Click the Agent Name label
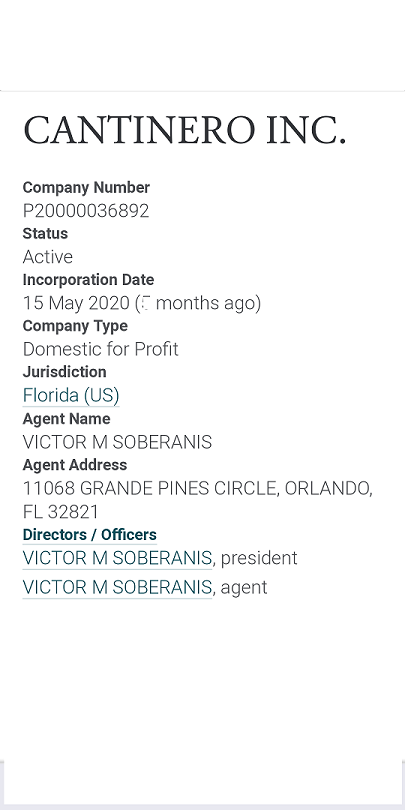 pyautogui.click(x=66, y=418)
